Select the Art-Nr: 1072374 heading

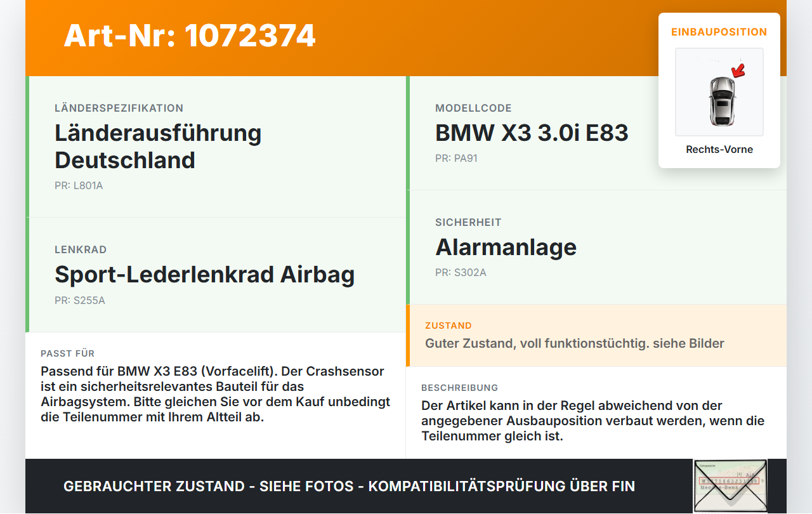tap(190, 36)
